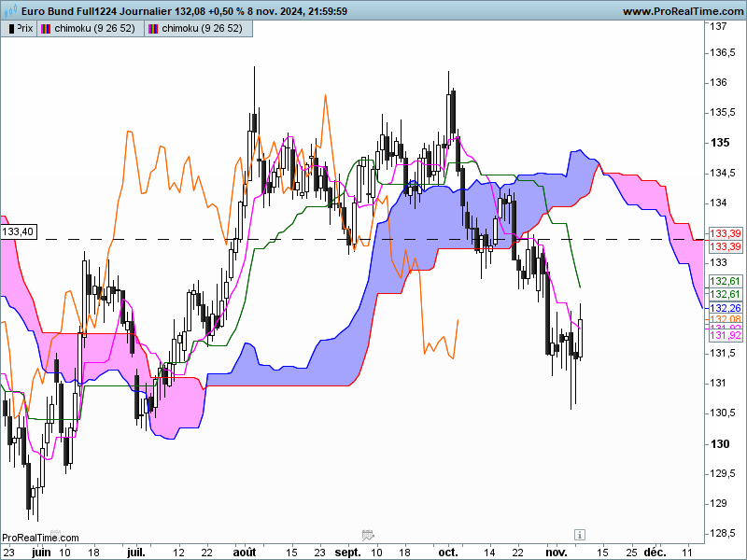Select the first chimoku (9 26 52) tab

pyautogui.click(x=91, y=29)
